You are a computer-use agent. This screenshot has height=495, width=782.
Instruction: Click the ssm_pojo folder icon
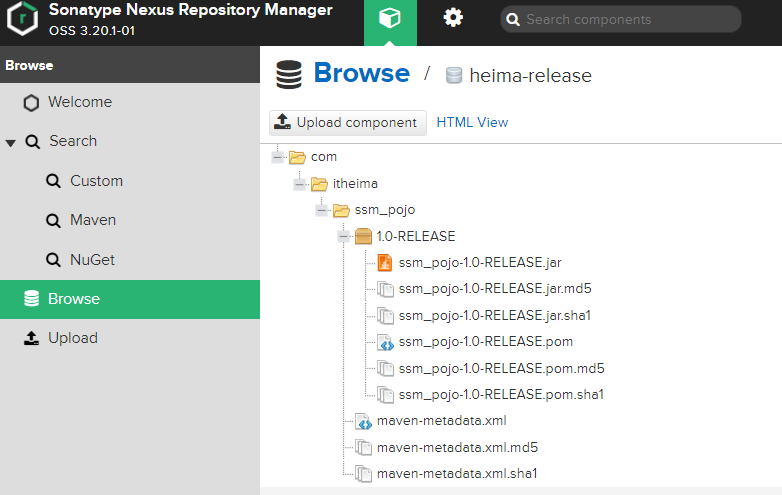tap(341, 211)
